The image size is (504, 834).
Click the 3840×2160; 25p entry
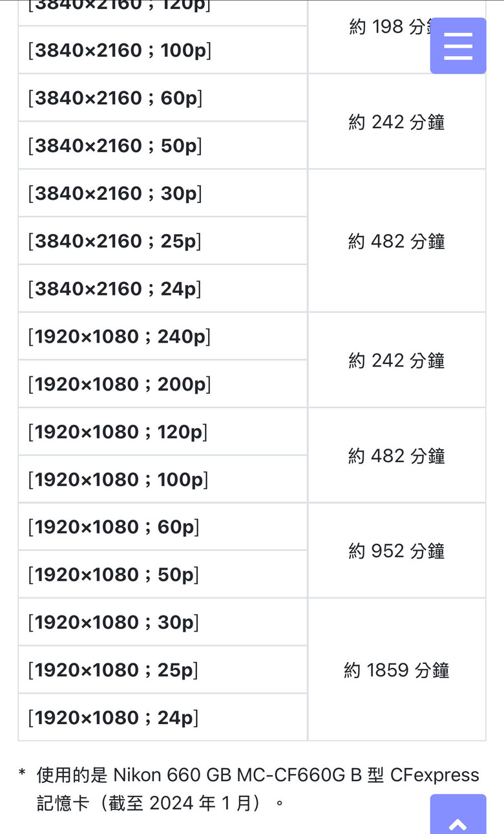coord(163,241)
